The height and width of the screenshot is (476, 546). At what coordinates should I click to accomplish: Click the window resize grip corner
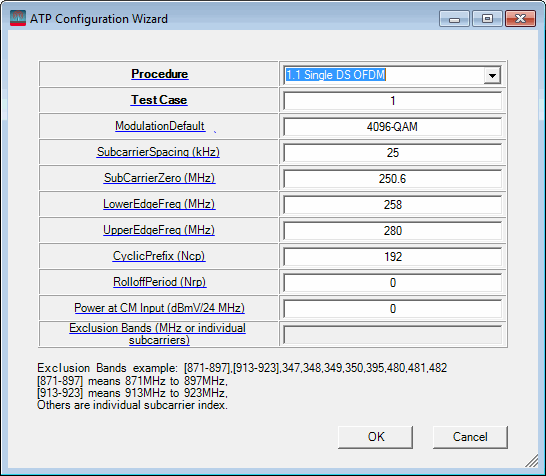click(x=532, y=461)
